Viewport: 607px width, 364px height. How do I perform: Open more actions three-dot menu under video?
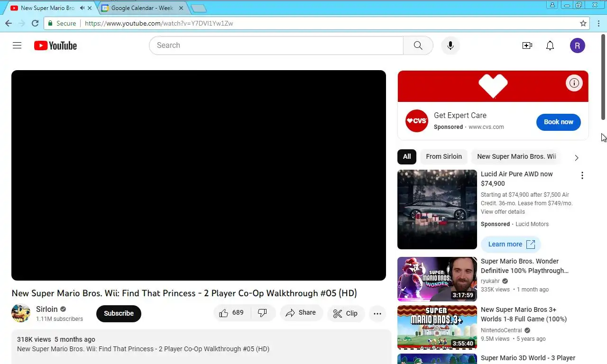(377, 313)
